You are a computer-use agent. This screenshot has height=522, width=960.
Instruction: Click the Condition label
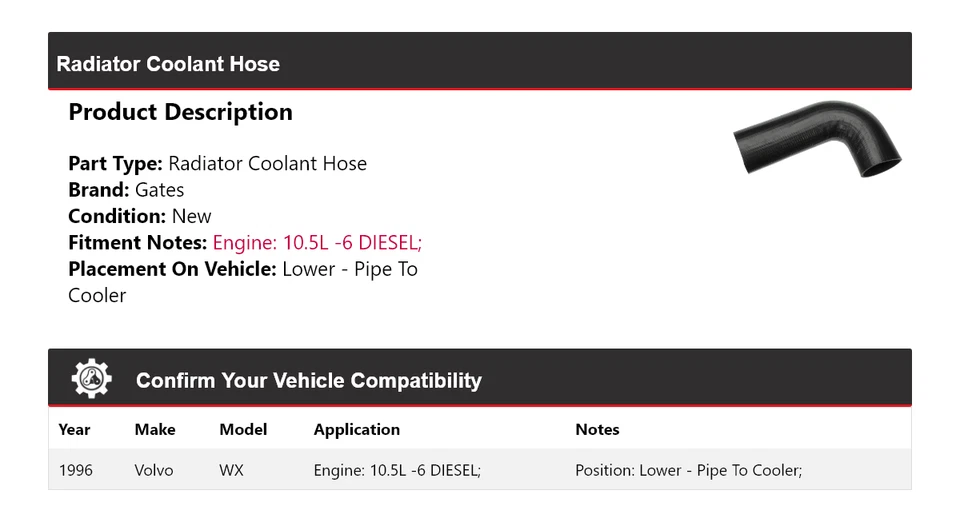[117, 216]
